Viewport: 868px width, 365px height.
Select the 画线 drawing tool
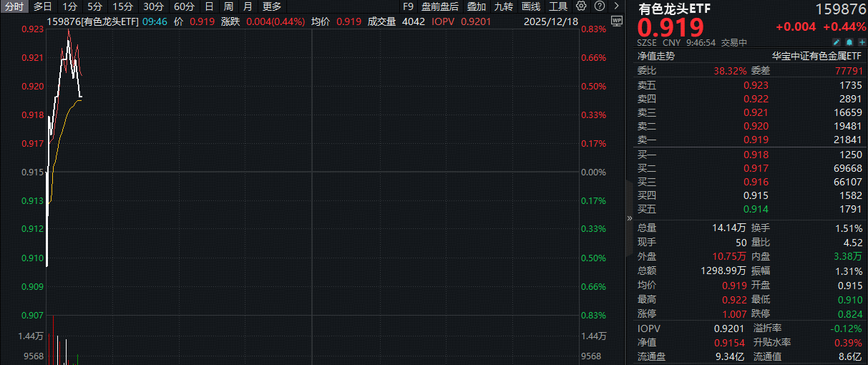click(531, 6)
